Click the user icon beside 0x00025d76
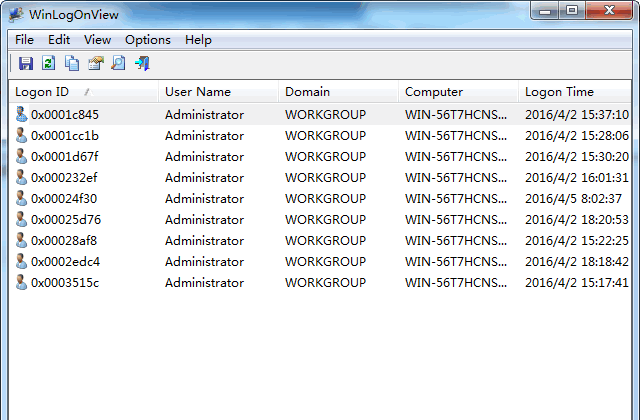This screenshot has height=420, width=640. click(21, 220)
